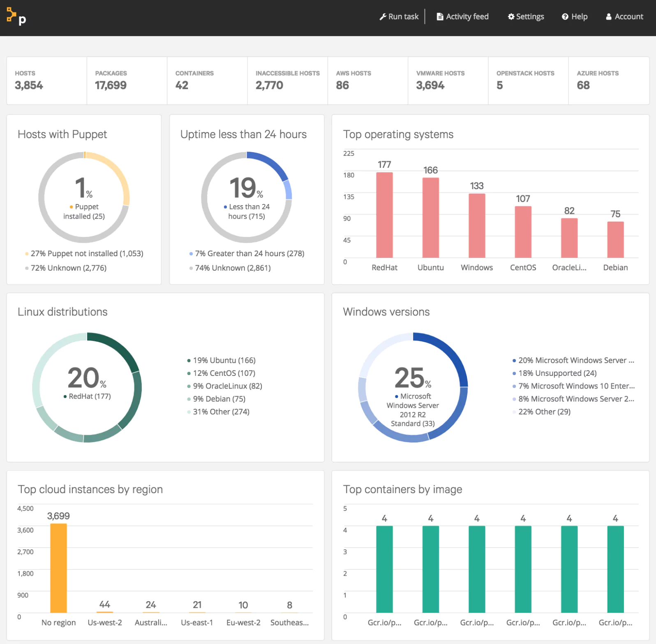
Task: Click 'Top cloud instances by region' heading
Action: (x=90, y=489)
